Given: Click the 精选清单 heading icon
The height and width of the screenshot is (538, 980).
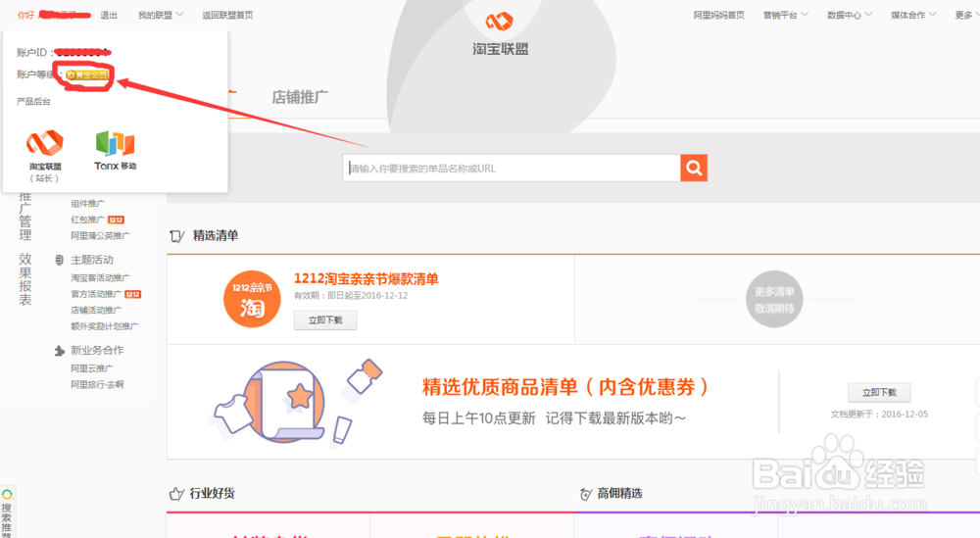Looking at the screenshot, I should (x=176, y=236).
